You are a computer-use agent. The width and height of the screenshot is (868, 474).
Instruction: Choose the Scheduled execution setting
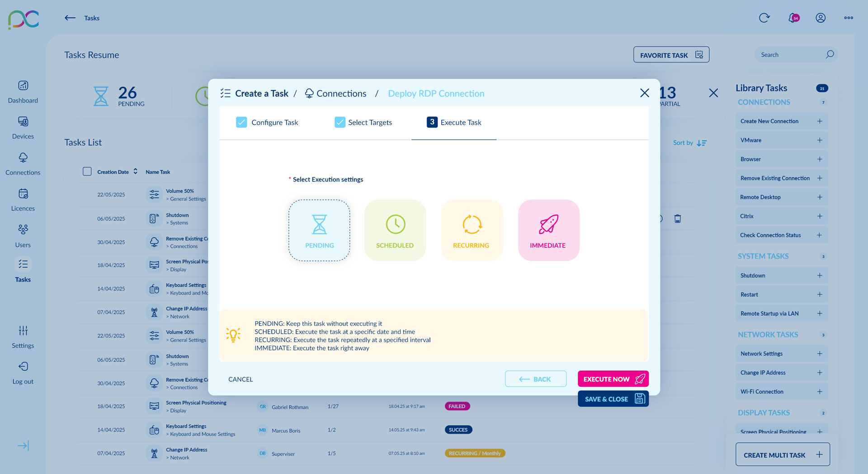tap(395, 230)
